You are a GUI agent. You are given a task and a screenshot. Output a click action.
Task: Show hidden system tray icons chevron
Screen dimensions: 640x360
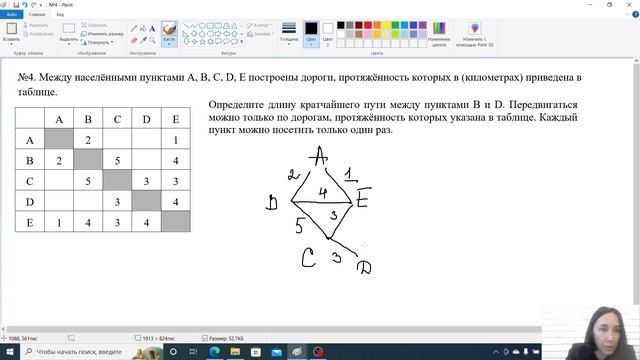(496, 352)
